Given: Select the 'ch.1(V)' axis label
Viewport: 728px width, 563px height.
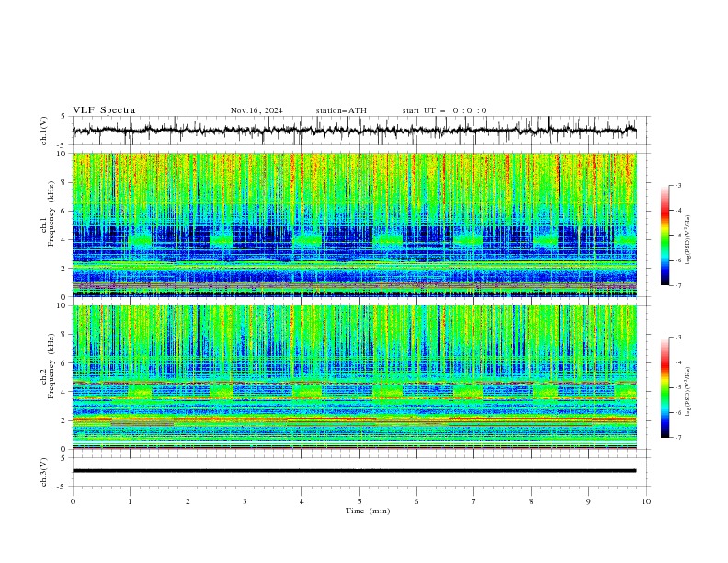Looking at the screenshot, I should (x=44, y=131).
